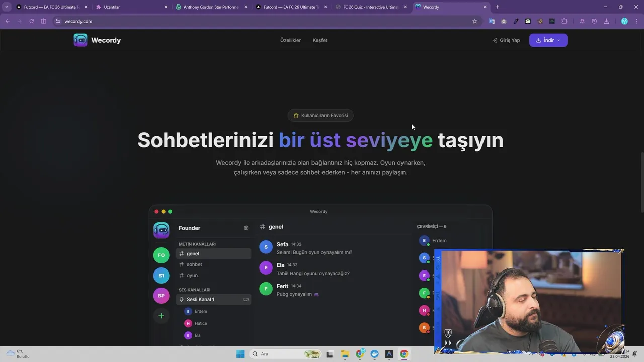Open the Windows Start button
Viewport: 644px width, 362px height.
point(240,354)
